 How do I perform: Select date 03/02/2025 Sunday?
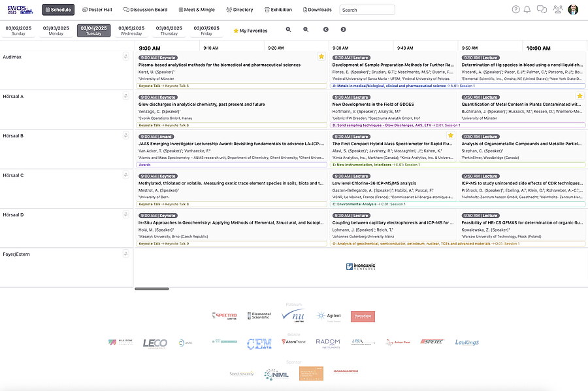click(x=18, y=30)
